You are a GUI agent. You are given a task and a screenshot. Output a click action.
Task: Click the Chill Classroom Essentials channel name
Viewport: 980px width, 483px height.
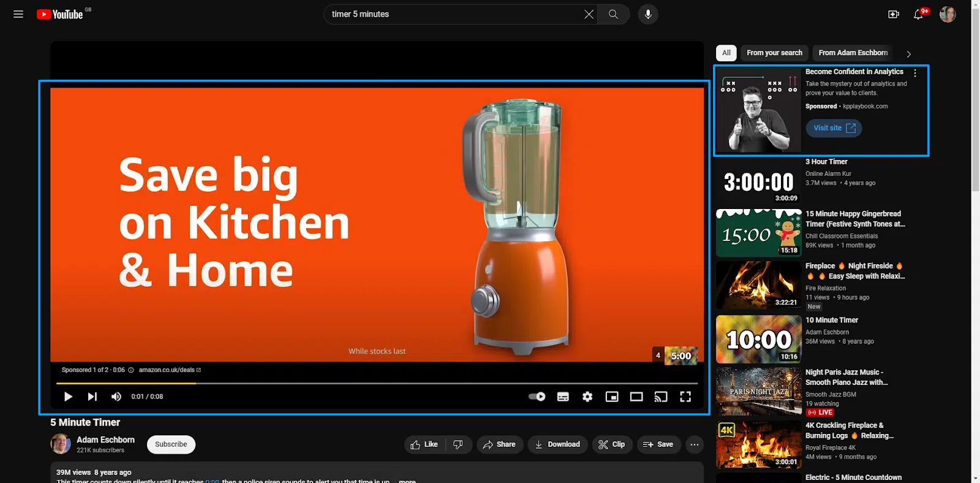pyautogui.click(x=842, y=236)
